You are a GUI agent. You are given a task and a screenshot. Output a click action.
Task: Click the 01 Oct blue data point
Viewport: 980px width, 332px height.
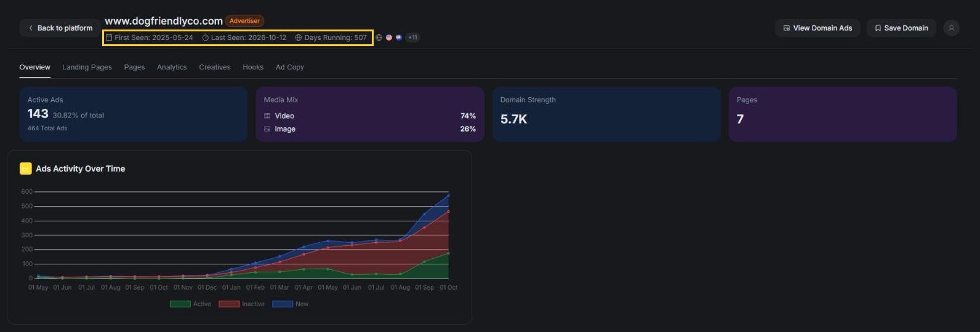click(448, 196)
